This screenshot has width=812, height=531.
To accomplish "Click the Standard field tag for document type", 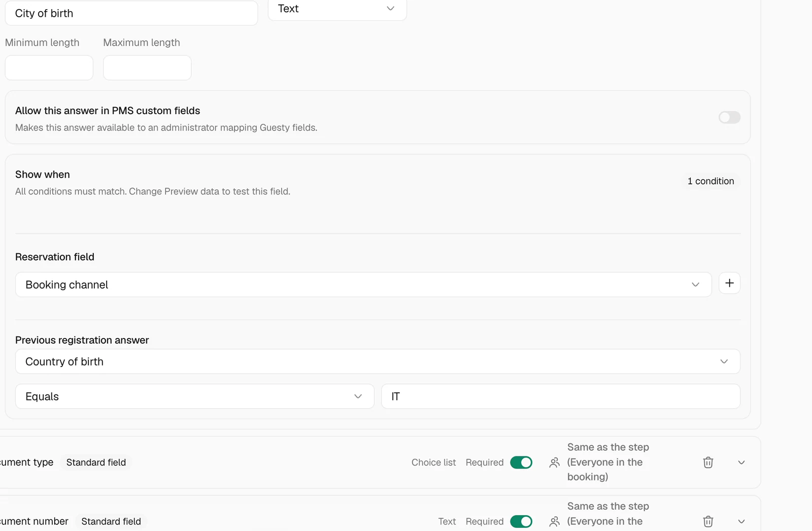I will [x=96, y=462].
